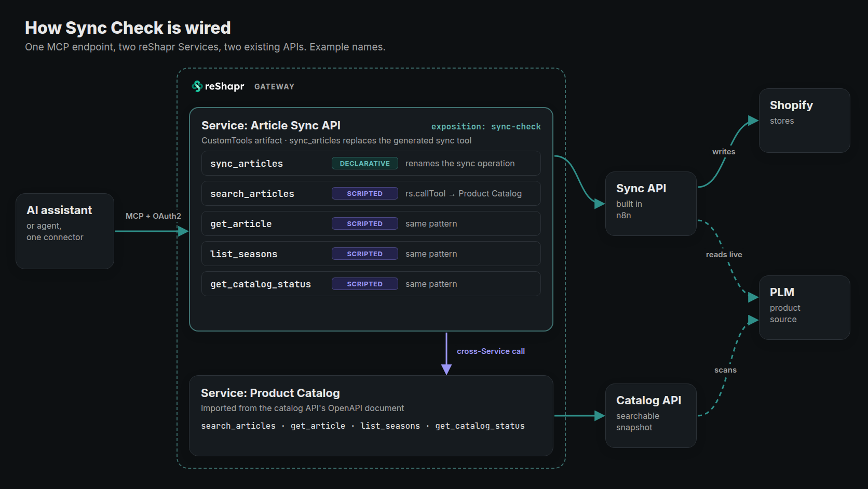
Task: Click the 'How Sync Check is wired' title
Action: point(128,28)
